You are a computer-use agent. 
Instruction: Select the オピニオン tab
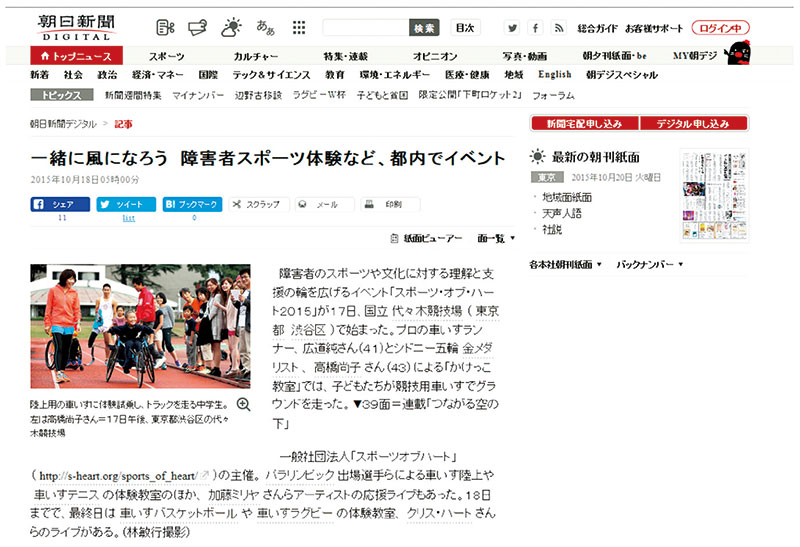tap(435, 56)
